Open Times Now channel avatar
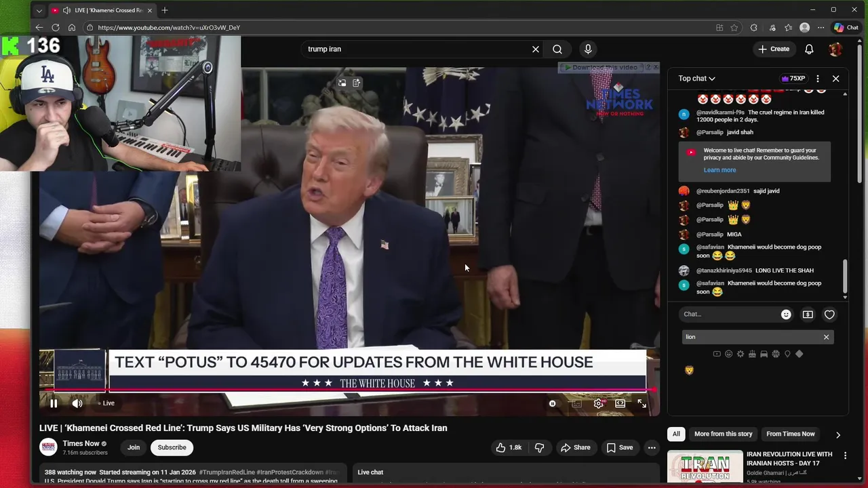The width and height of the screenshot is (868, 488). pos(48,447)
